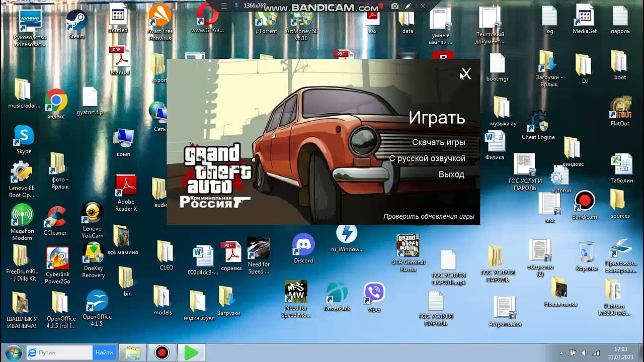Open the CLEO folder
The image size is (644, 362).
tap(166, 256)
